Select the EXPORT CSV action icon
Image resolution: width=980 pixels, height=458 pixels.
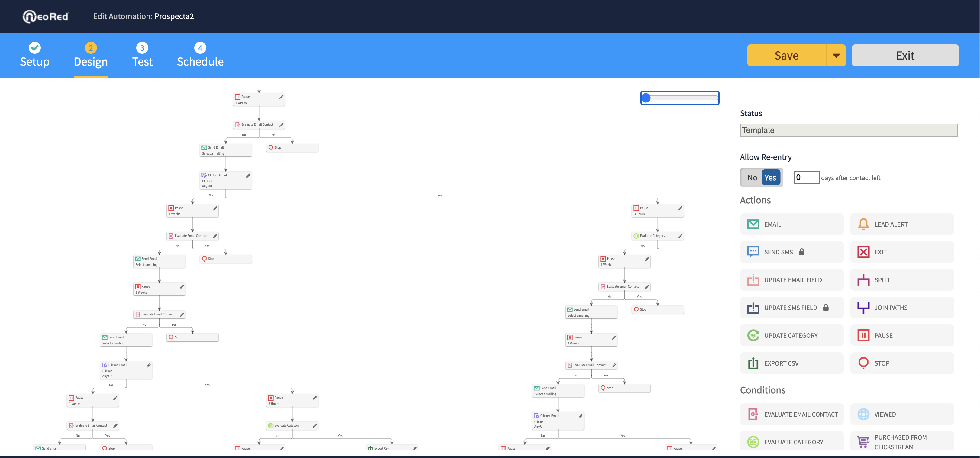[x=753, y=363]
